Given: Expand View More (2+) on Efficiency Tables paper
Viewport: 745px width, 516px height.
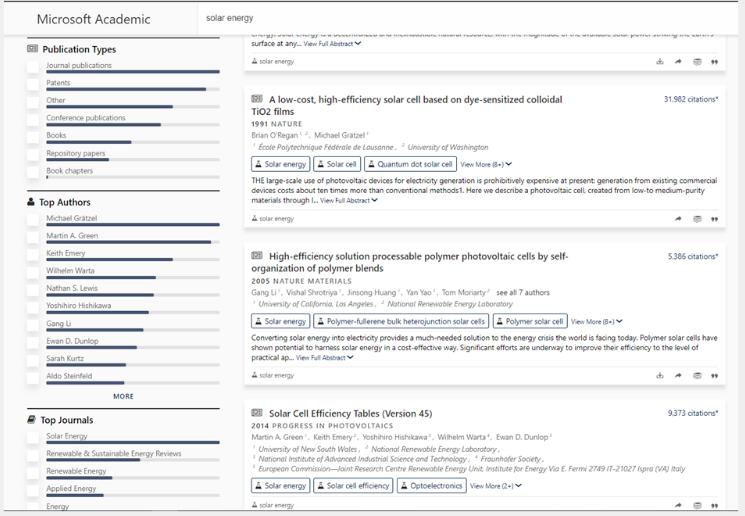Looking at the screenshot, I should coord(496,486).
